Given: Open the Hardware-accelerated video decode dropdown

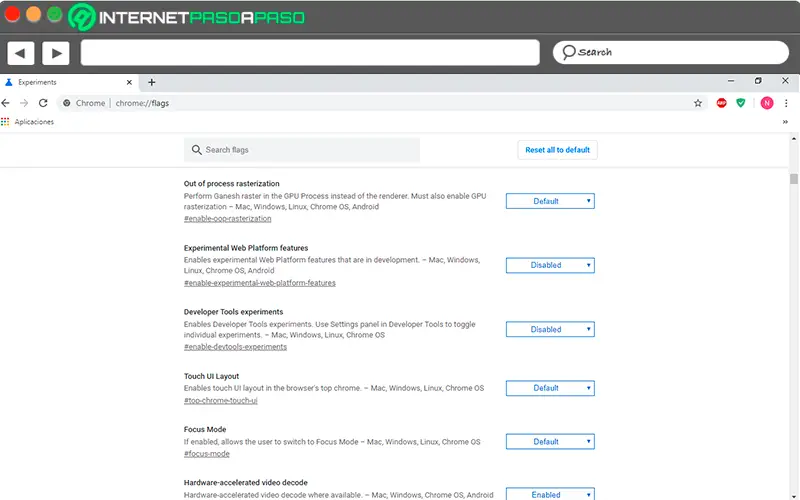Looking at the screenshot, I should [x=550, y=494].
